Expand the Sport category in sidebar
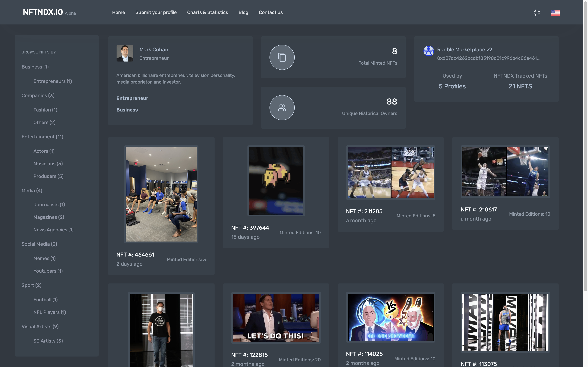Viewport: 588px width, 367px height. (31, 285)
